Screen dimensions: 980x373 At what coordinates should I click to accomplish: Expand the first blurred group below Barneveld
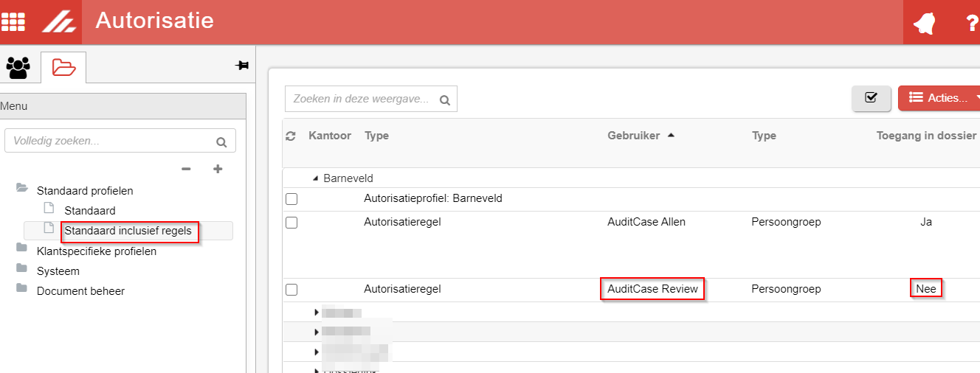pyautogui.click(x=317, y=312)
